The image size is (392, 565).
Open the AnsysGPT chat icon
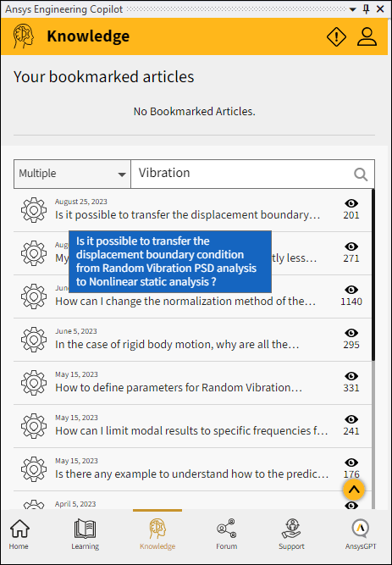pyautogui.click(x=361, y=535)
